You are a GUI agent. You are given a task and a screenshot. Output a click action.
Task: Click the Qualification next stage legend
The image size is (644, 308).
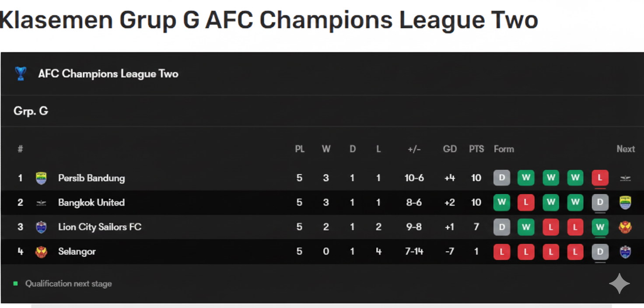(x=68, y=283)
